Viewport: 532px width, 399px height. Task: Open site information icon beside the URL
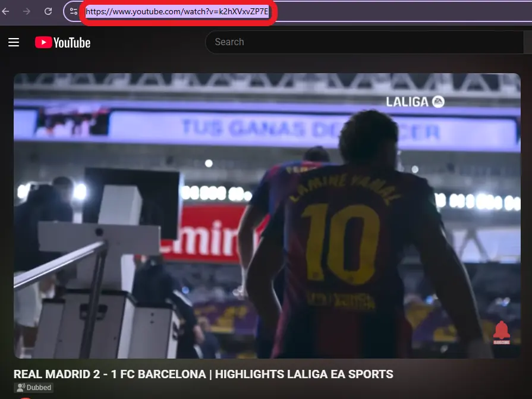pyautogui.click(x=73, y=11)
